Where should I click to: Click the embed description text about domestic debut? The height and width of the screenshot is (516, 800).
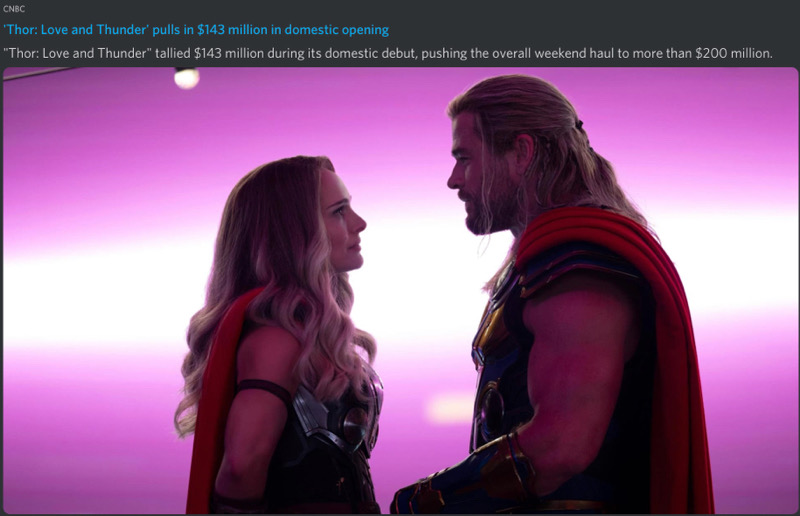pos(388,53)
